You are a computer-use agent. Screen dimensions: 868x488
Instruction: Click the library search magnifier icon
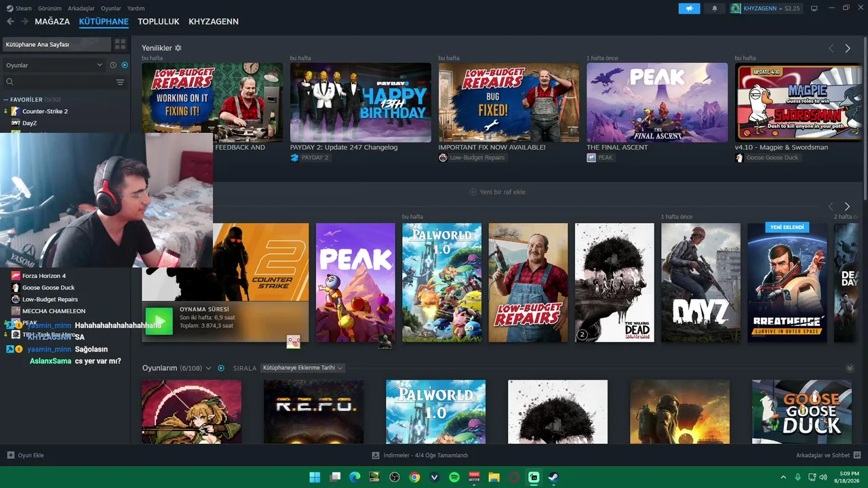click(x=9, y=82)
